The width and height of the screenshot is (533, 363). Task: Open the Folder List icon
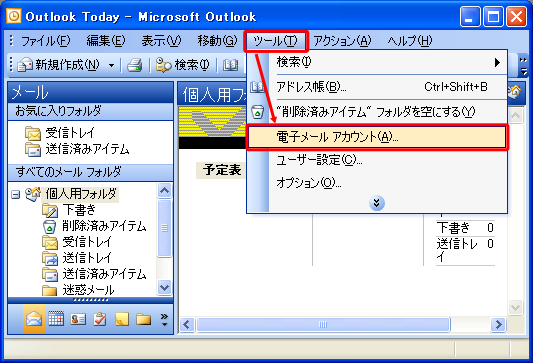[143, 319]
